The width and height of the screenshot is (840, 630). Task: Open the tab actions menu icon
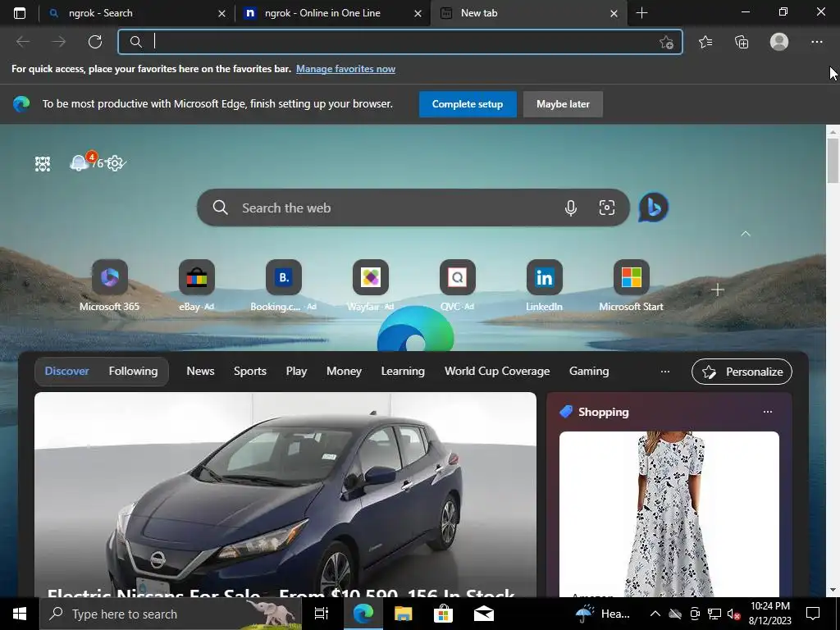20,13
